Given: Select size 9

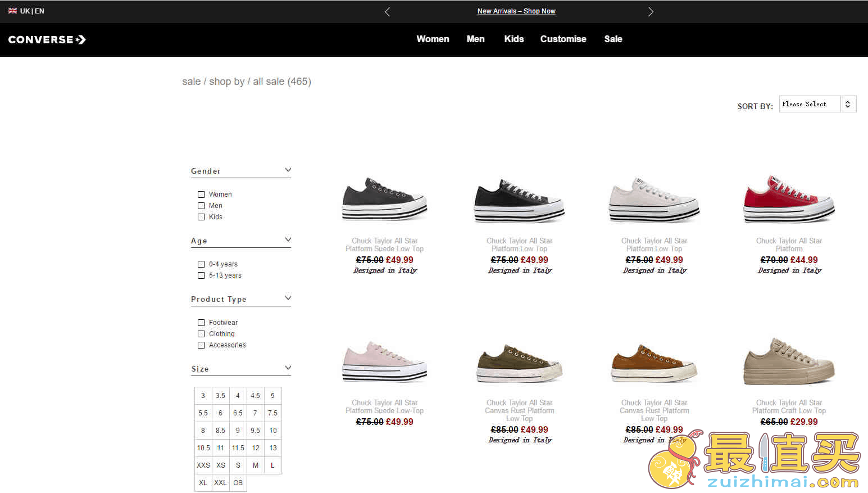Looking at the screenshot, I should coord(238,431).
